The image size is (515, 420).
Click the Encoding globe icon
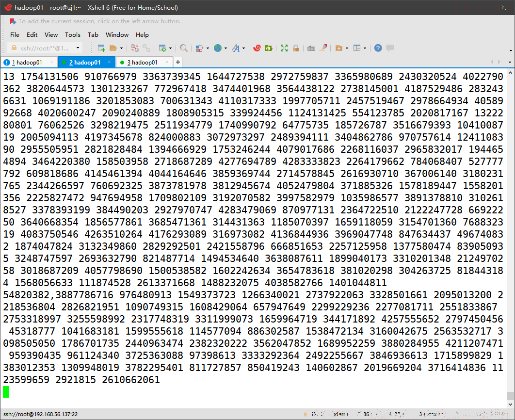click(x=217, y=48)
